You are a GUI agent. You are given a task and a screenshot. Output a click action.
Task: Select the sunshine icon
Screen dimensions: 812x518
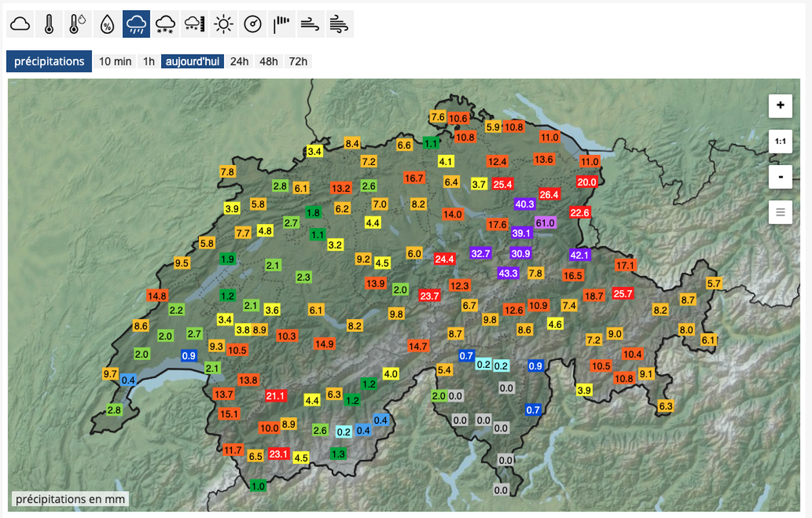click(223, 24)
